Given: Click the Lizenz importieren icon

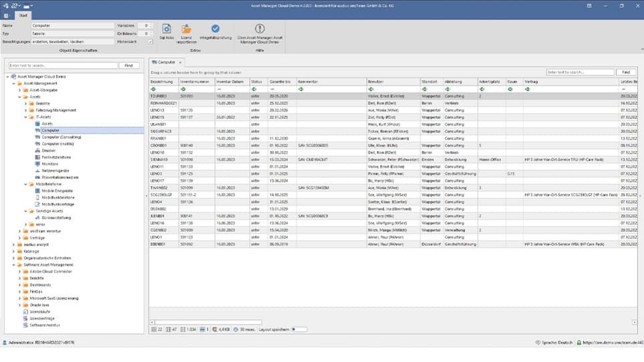Looking at the screenshot, I should coord(186,29).
